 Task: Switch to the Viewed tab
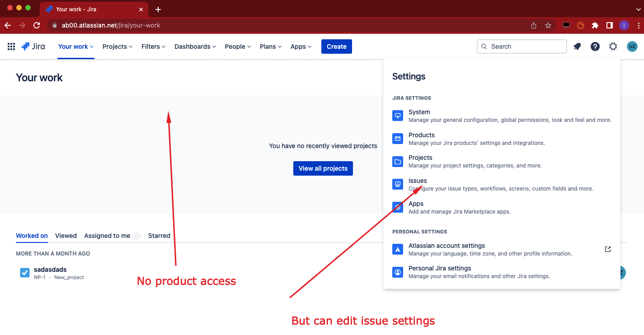pos(66,236)
